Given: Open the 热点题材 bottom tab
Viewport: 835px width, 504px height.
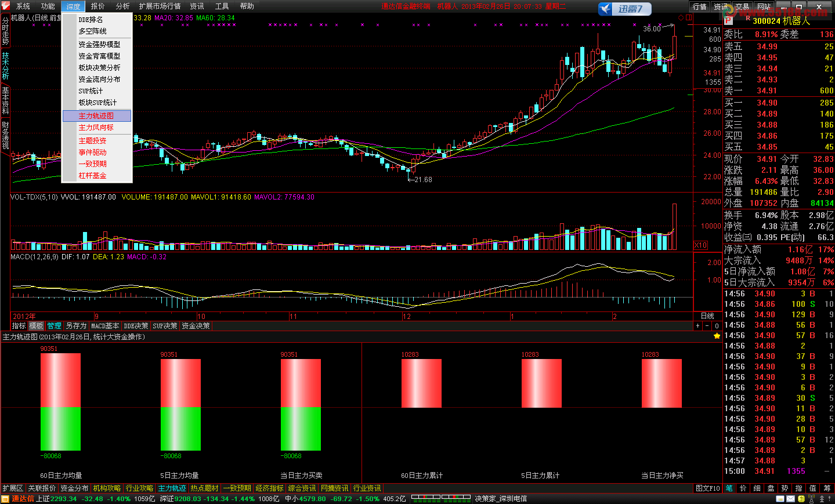Looking at the screenshot, I should 205,488.
